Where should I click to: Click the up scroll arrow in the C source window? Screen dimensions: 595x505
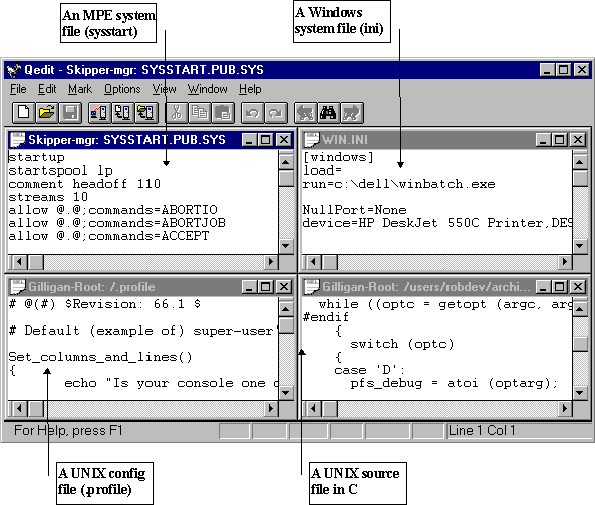tap(580, 309)
